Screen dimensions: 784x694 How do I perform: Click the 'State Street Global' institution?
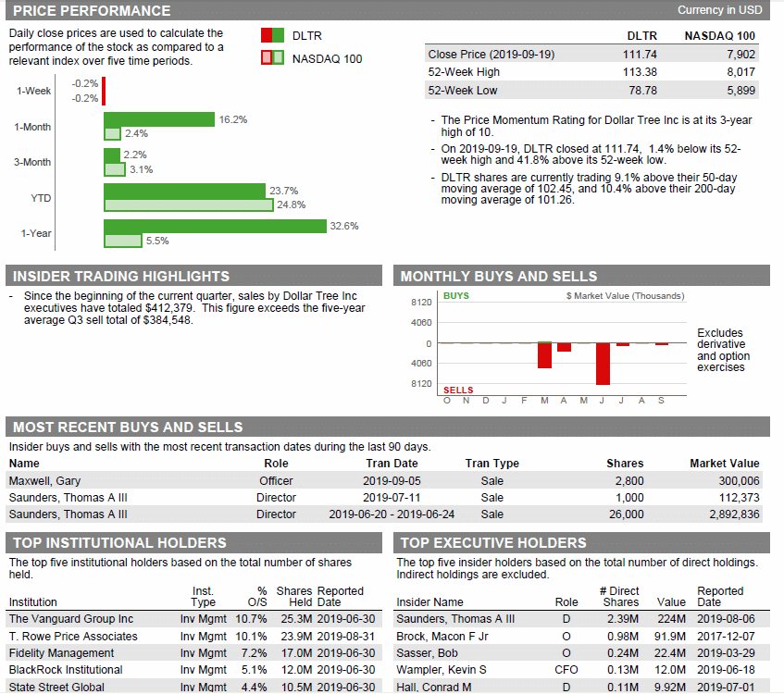coord(56,688)
